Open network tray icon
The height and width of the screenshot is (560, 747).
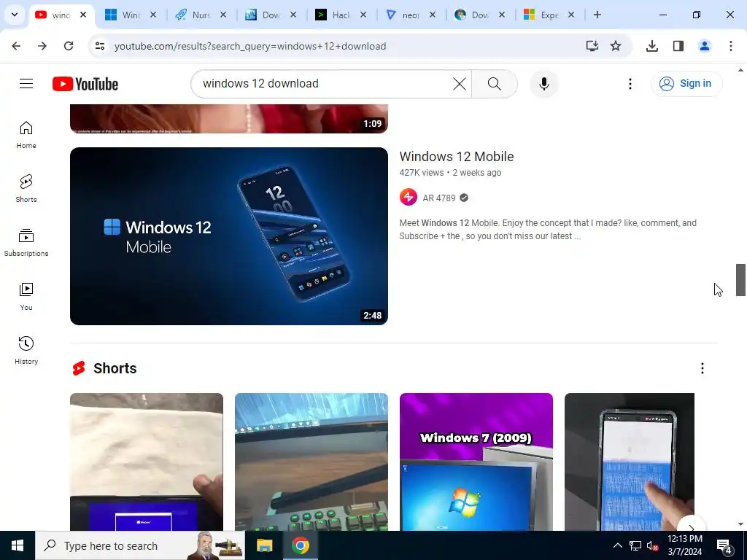[635, 545]
